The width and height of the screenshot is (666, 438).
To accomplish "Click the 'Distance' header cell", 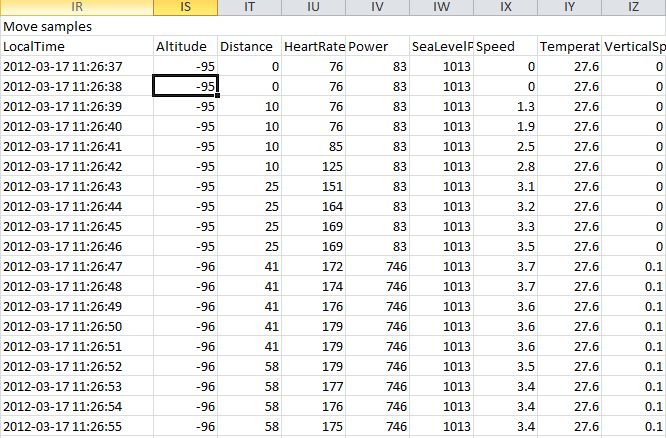I will click(x=250, y=46).
